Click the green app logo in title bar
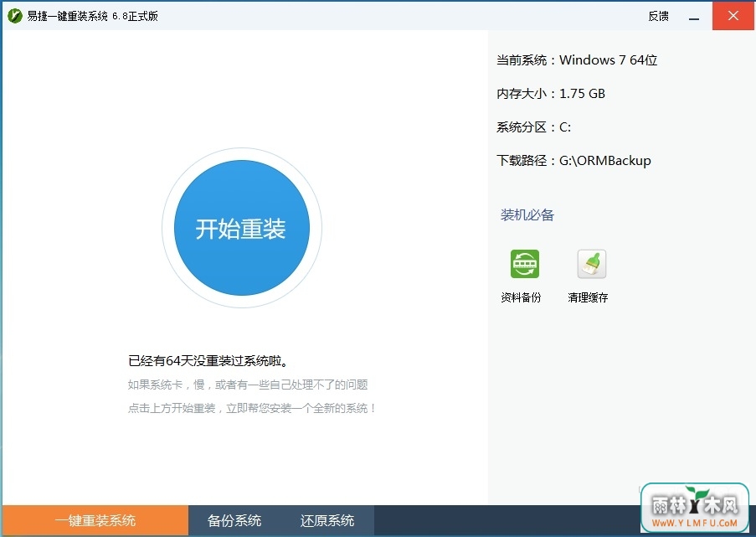The width and height of the screenshot is (756, 537). click(15, 16)
